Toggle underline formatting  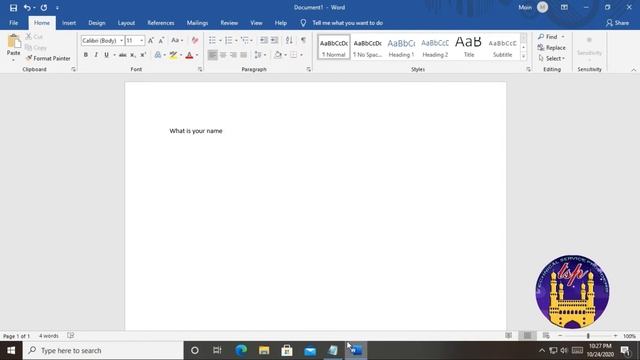coord(106,55)
